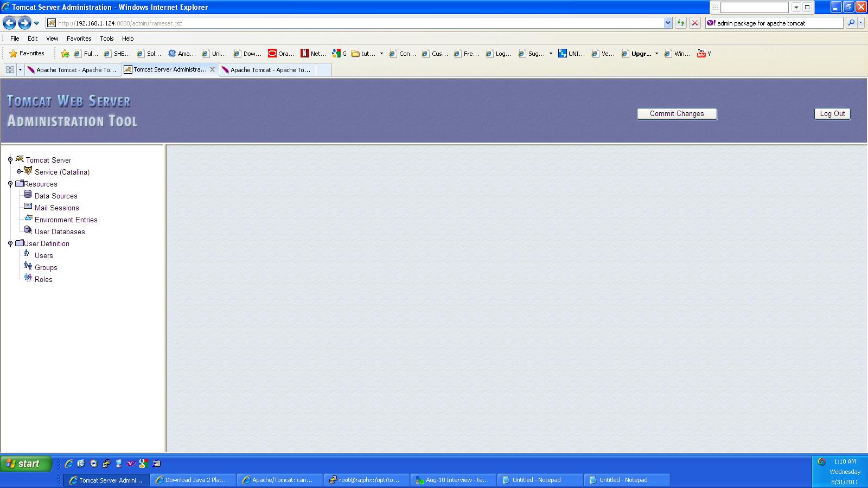Open the Roles link in tree
Image resolution: width=868 pixels, height=488 pixels.
coord(43,279)
